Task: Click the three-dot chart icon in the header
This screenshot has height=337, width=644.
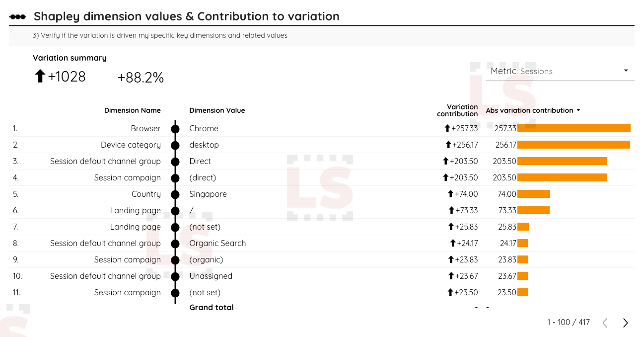Action: 16,16
